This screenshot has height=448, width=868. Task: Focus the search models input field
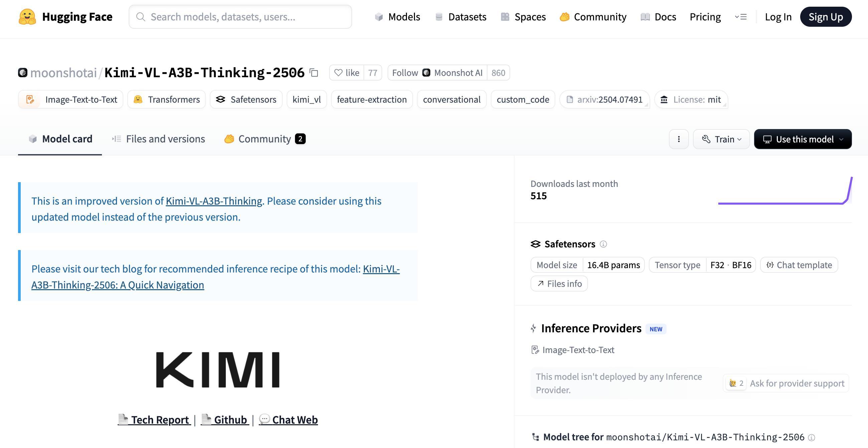tap(240, 17)
